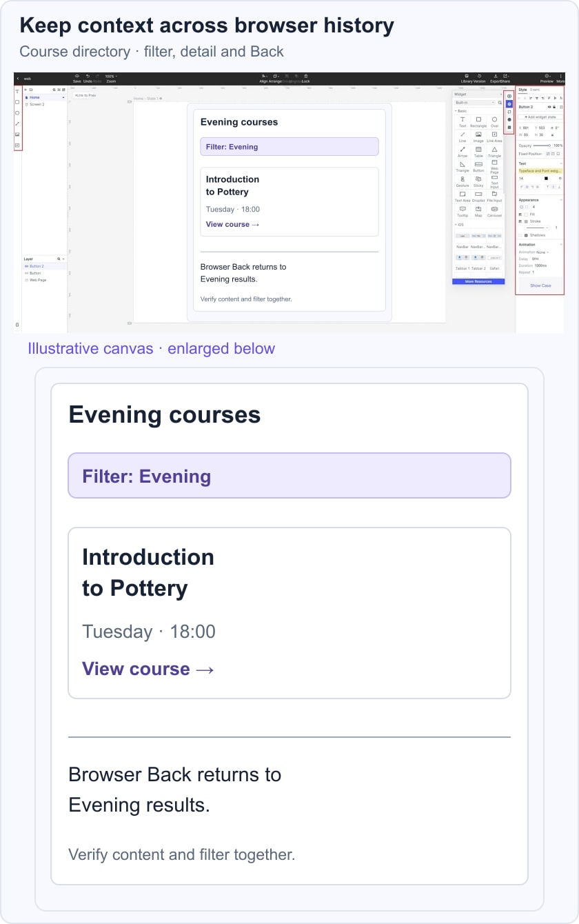Viewport: 579px width, 924px height.
Task: Switch to the Style tab
Action: point(522,90)
